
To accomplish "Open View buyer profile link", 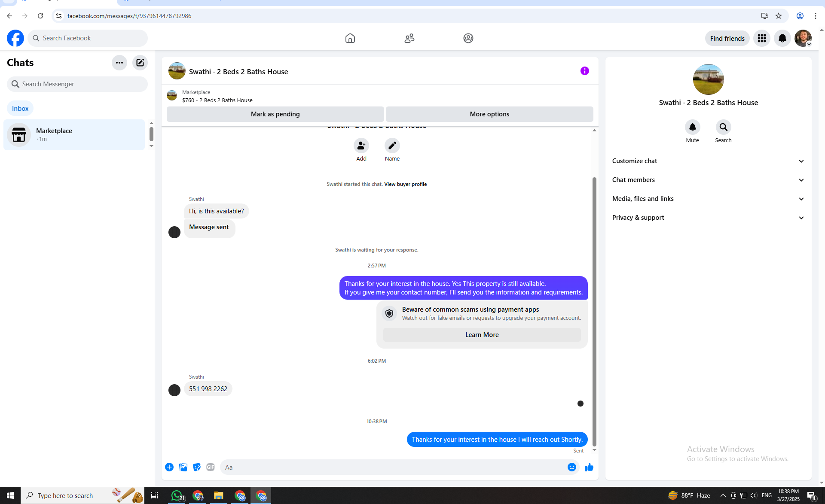I will (405, 184).
